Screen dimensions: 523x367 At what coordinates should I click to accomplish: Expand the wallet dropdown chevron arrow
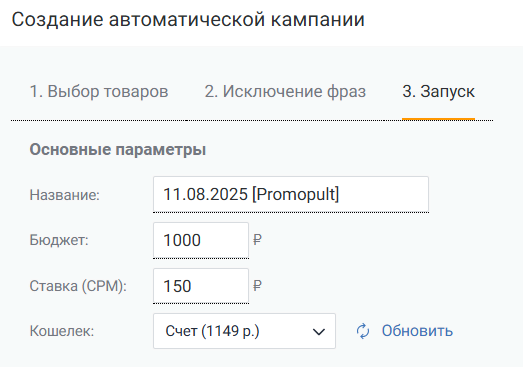pyautogui.click(x=319, y=332)
